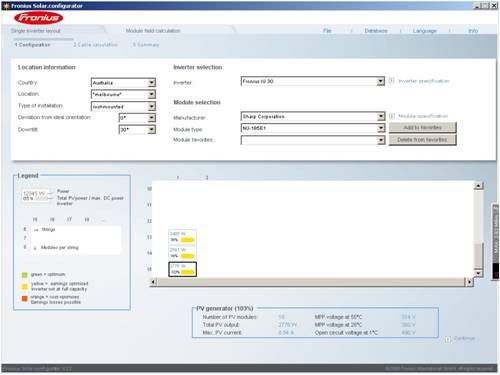500x375 pixels.
Task: Click the Continue link
Action: coord(464,338)
